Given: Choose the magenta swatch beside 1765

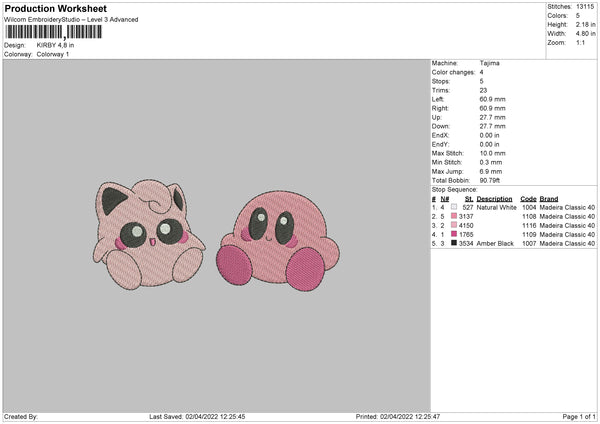Looking at the screenshot, I should (x=456, y=234).
